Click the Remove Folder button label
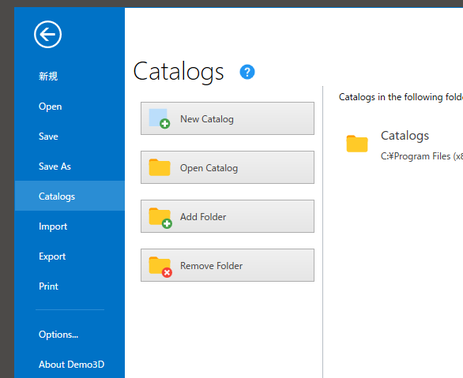463x378 pixels. coord(211,266)
